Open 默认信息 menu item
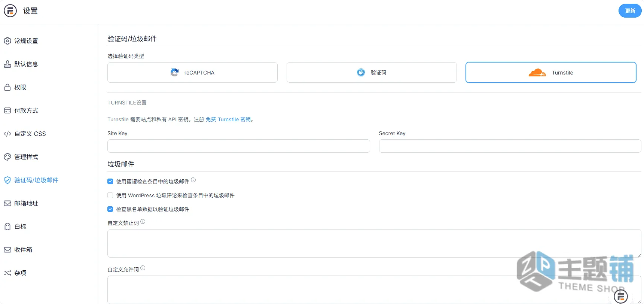This screenshot has height=304, width=644. [26, 64]
